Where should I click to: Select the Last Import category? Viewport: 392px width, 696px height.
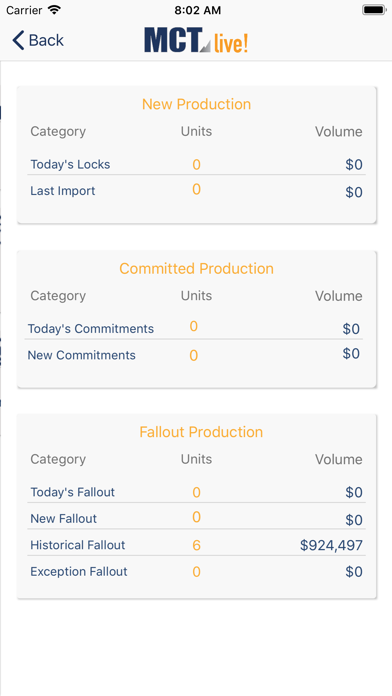(x=63, y=191)
